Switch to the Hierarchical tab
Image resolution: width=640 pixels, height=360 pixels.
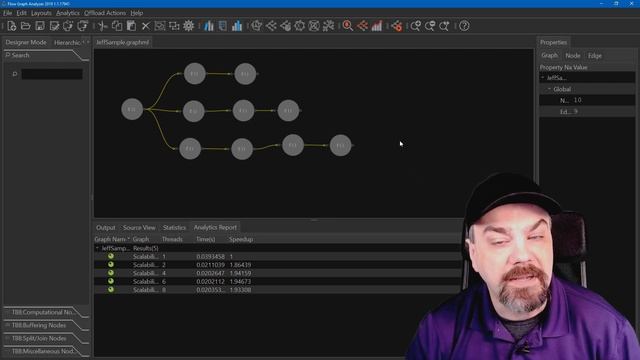(x=67, y=42)
